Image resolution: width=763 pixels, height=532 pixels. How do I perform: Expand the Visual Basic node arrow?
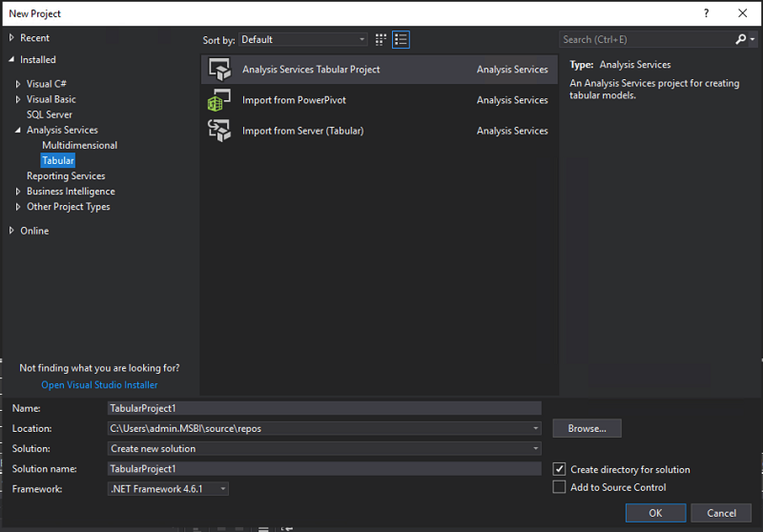tap(18, 99)
